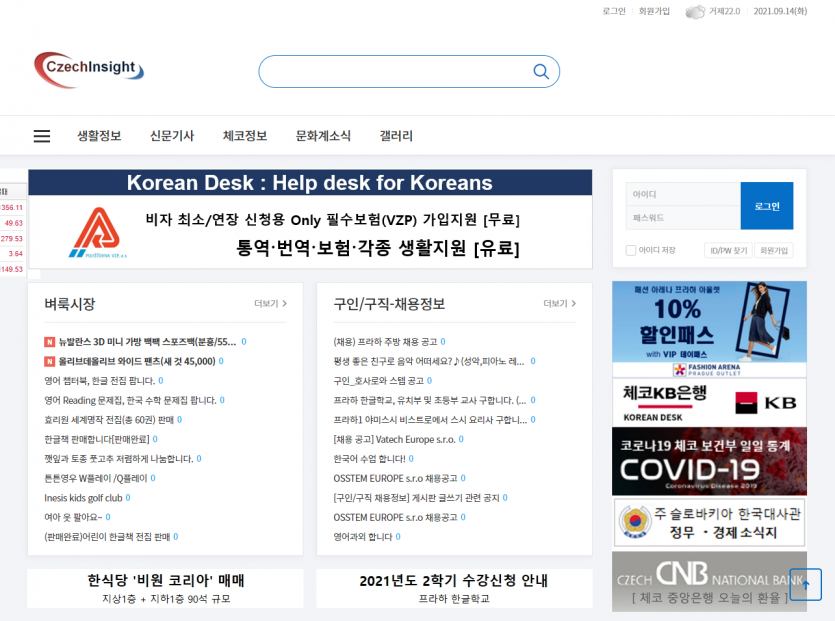Click the ID/PW 찾기 button
Image resolution: width=835 pixels, height=621 pixels.
coord(727,250)
